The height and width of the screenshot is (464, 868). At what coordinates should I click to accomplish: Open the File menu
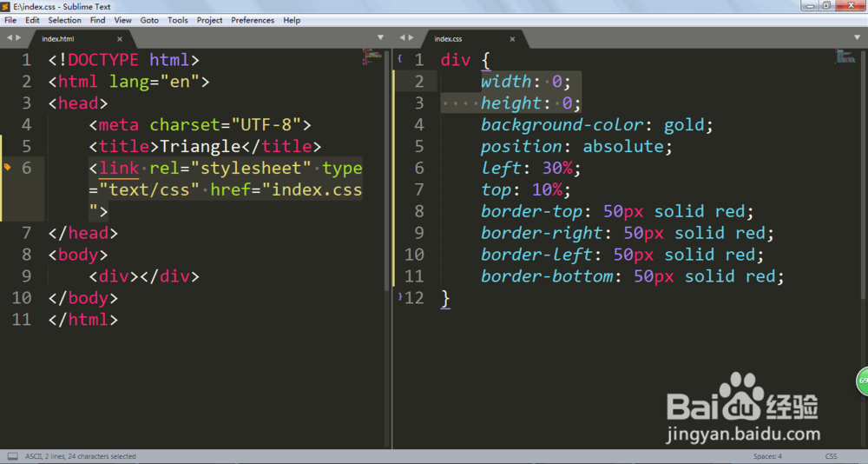[10, 20]
